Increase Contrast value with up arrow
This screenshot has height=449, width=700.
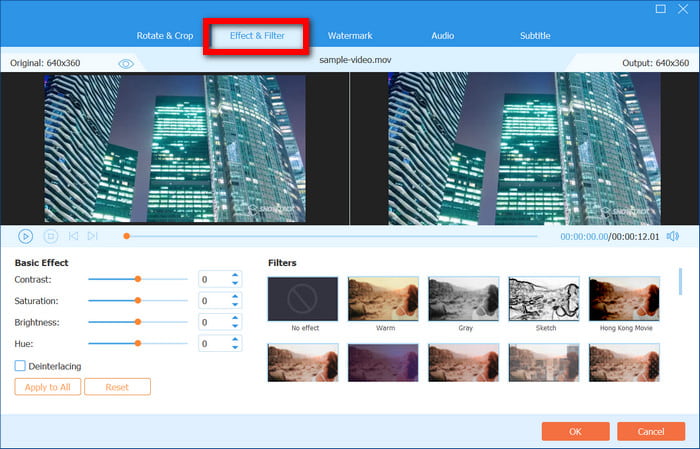(235, 275)
